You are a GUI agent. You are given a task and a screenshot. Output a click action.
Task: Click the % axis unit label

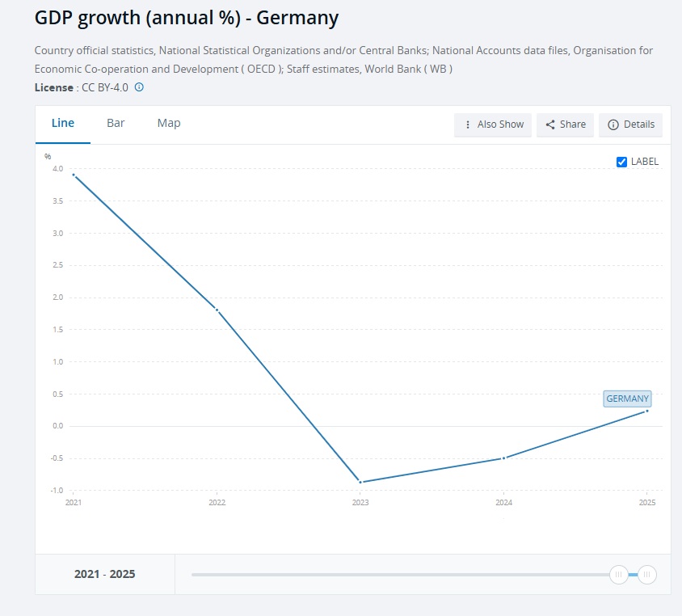click(48, 157)
